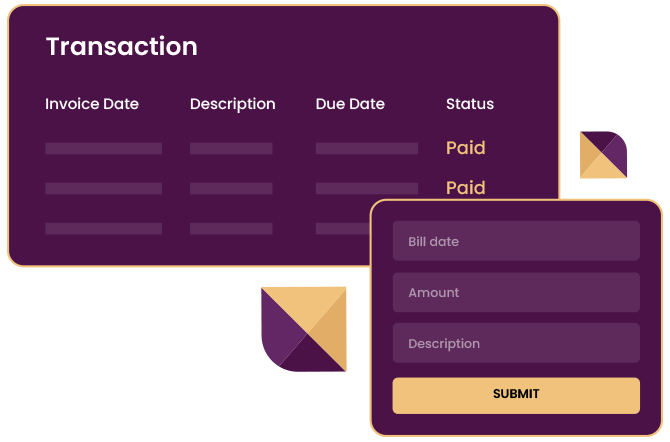Open the second row's description placeholder bar
Viewport: 670px width, 442px height.
click(x=231, y=189)
